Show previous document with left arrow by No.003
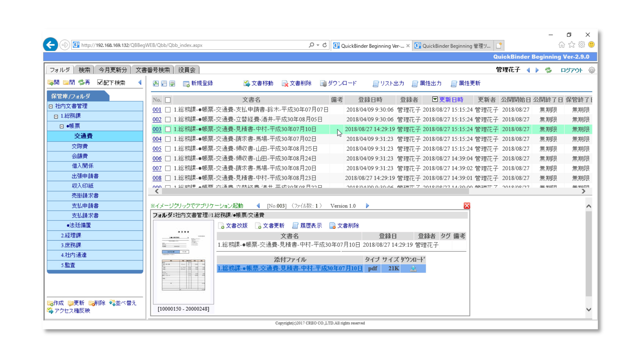644x360 pixels. 258,206
